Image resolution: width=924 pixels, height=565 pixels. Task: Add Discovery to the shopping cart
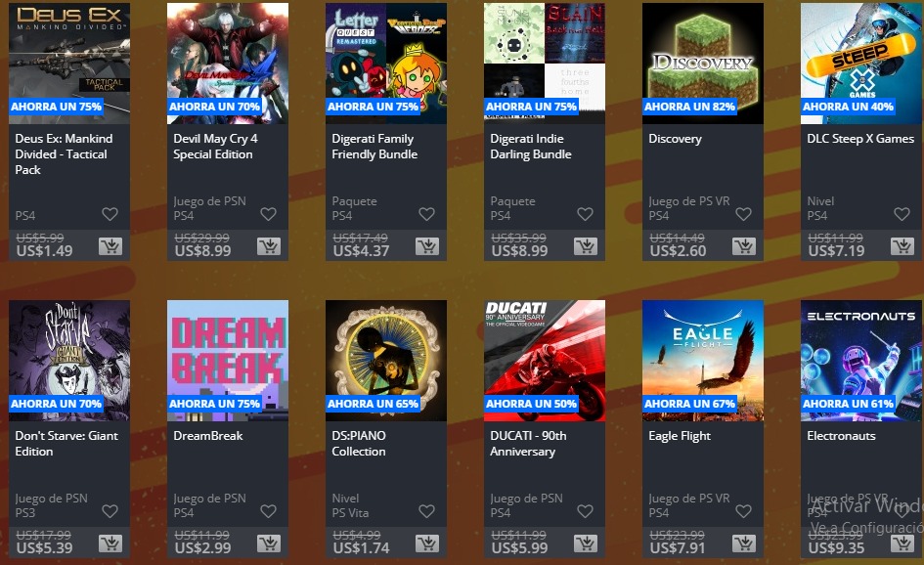[744, 246]
